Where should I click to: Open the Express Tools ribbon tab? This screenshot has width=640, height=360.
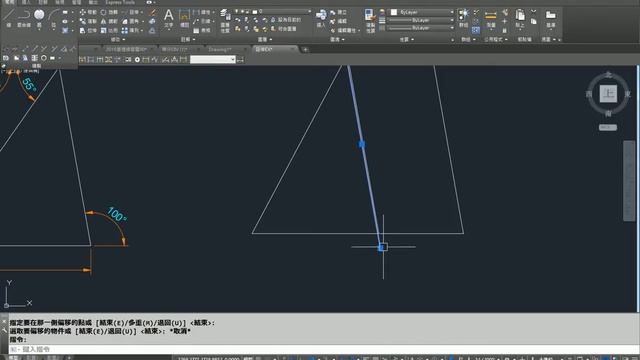tap(120, 2)
